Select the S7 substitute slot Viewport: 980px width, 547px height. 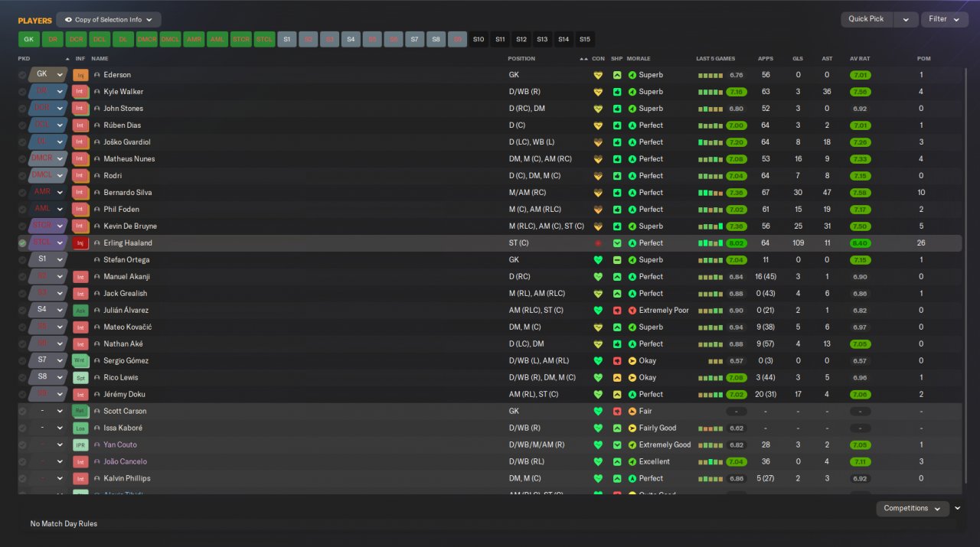[414, 39]
